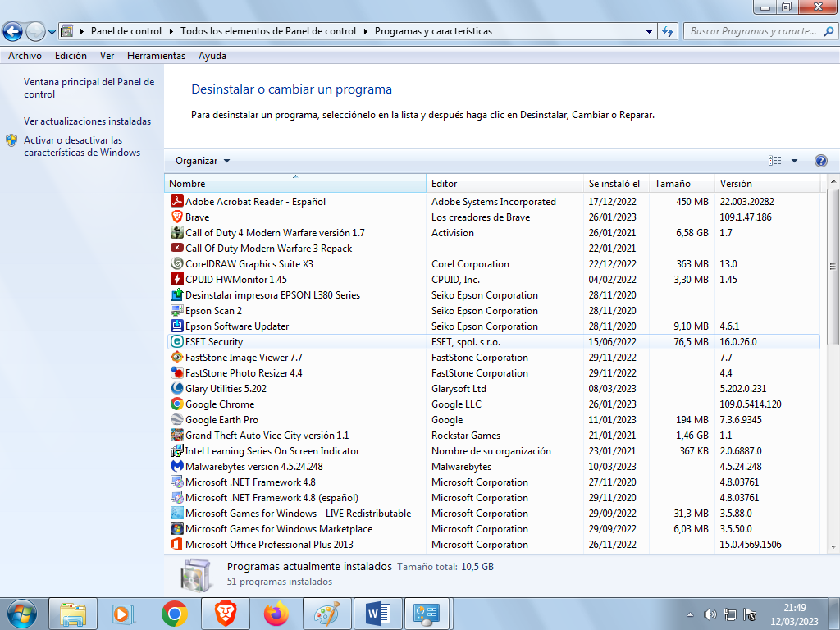Click the Grand Theft Auto Vice City icon
840x630 pixels.
pyautogui.click(x=177, y=435)
